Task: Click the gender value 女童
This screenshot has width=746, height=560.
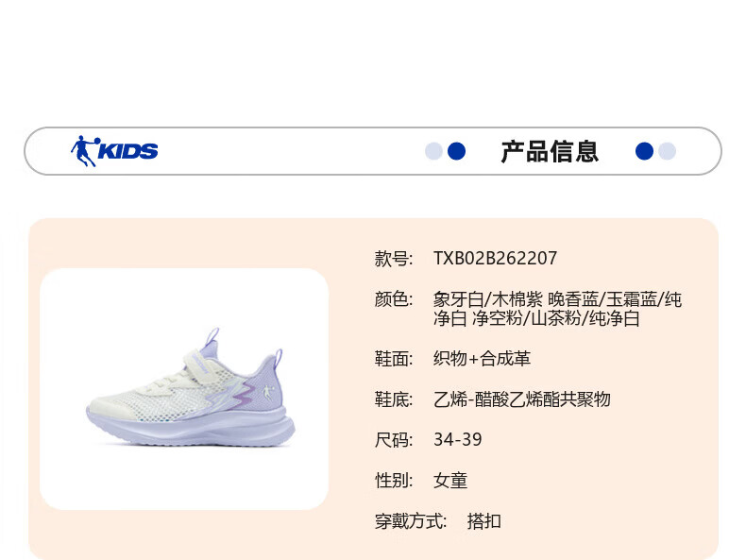Action: (450, 481)
